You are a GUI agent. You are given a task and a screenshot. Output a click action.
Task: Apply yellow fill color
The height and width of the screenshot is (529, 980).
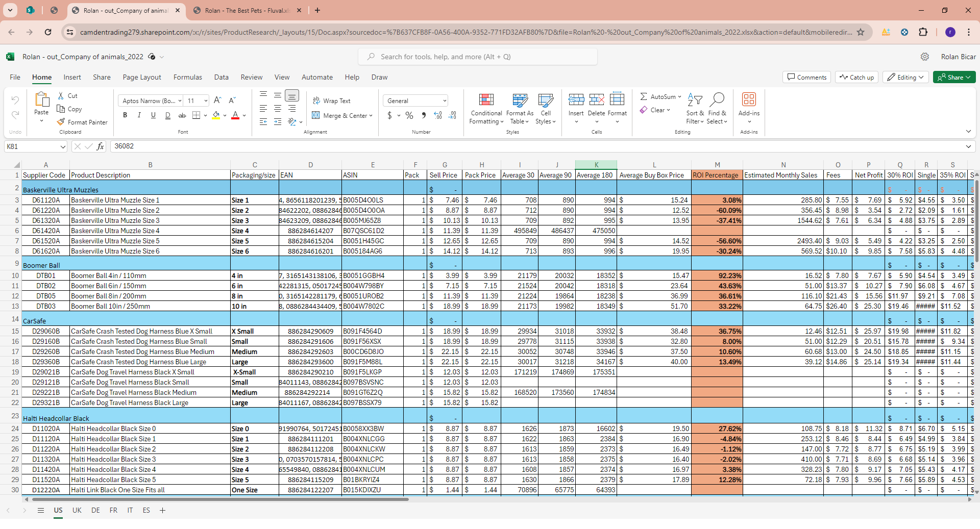[216, 115]
